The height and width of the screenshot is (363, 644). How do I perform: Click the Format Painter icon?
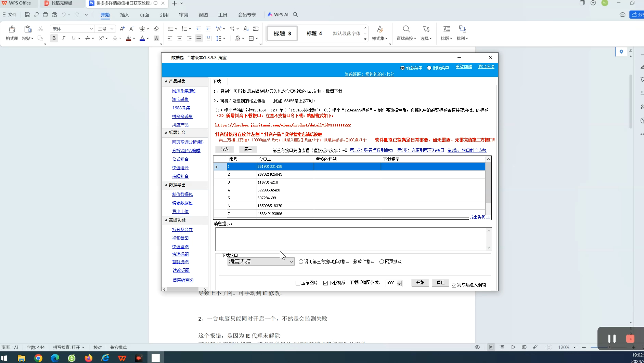click(12, 29)
